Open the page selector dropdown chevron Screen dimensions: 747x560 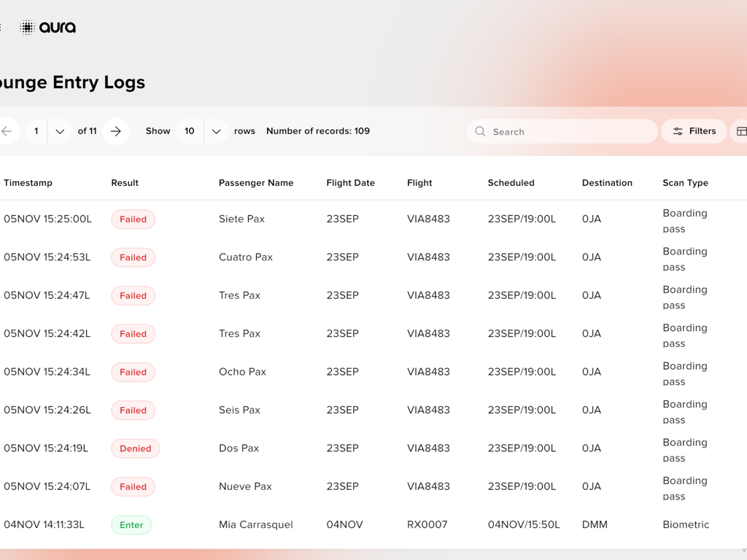click(x=60, y=132)
